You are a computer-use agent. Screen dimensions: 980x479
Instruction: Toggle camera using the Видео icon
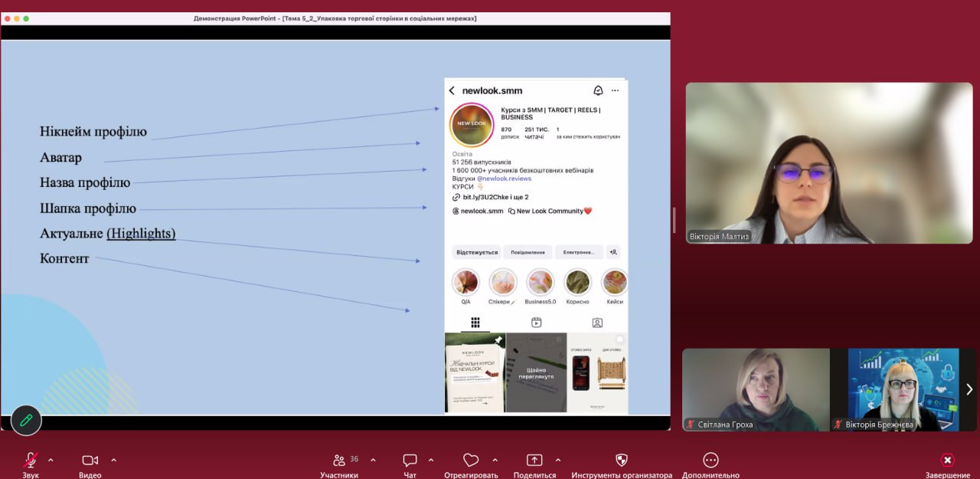pos(90,460)
